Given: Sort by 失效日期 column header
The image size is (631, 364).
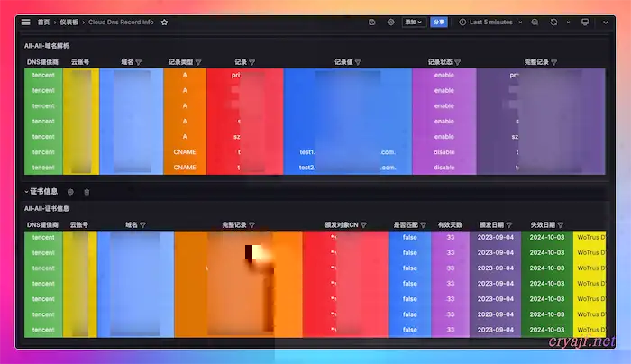Looking at the screenshot, I should [x=543, y=225].
